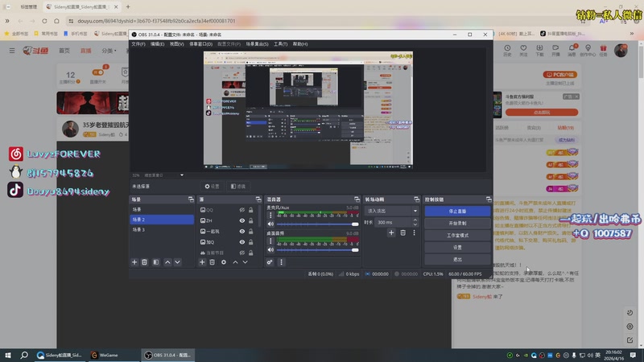
Task: Open advanced audio properties gears icon
Action: tap(270, 262)
